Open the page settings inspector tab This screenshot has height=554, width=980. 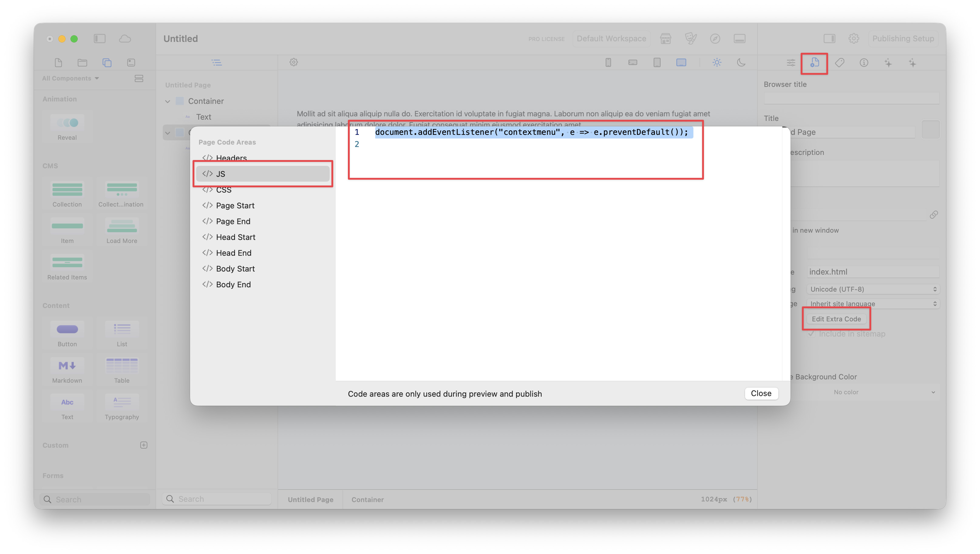815,63
